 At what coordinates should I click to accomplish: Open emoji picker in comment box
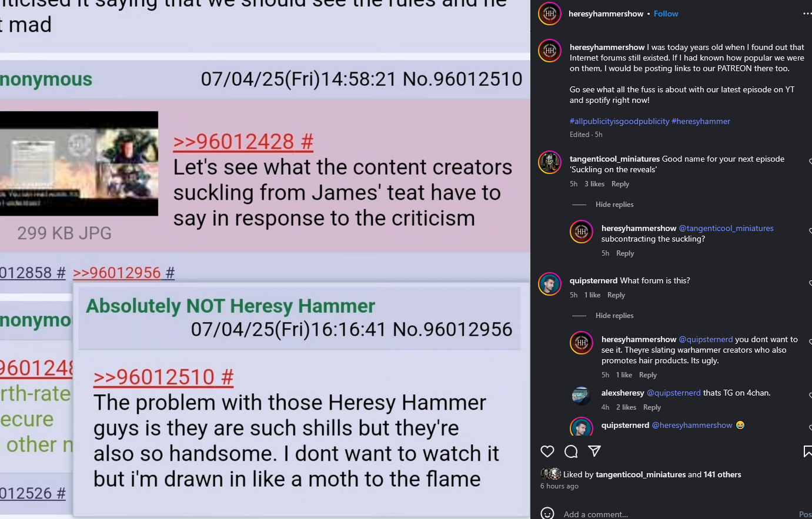pyautogui.click(x=547, y=514)
